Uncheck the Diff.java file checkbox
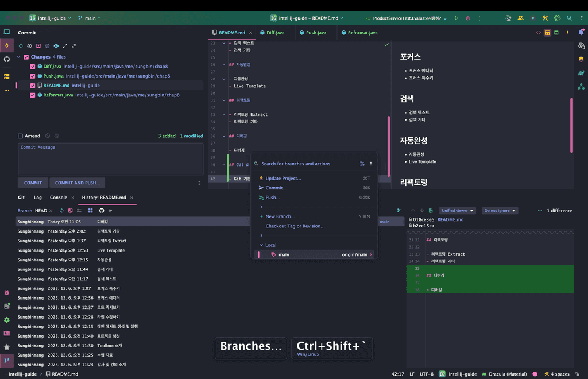This screenshot has height=379, width=588. click(x=33, y=67)
